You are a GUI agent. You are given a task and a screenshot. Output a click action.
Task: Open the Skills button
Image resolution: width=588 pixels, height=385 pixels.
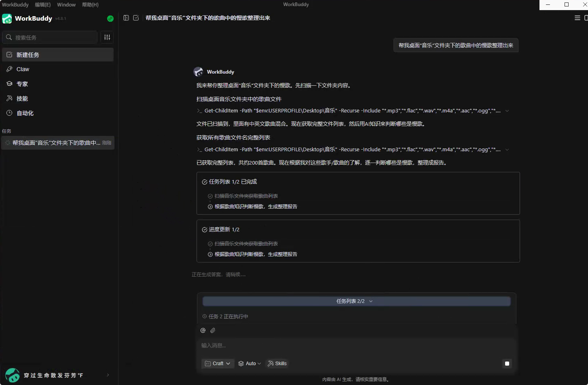tap(277, 364)
